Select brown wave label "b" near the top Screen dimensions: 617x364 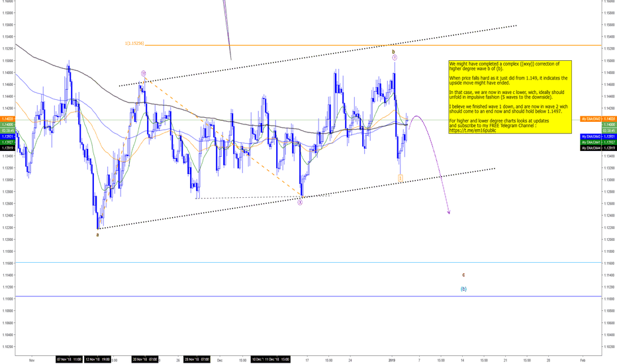(393, 52)
